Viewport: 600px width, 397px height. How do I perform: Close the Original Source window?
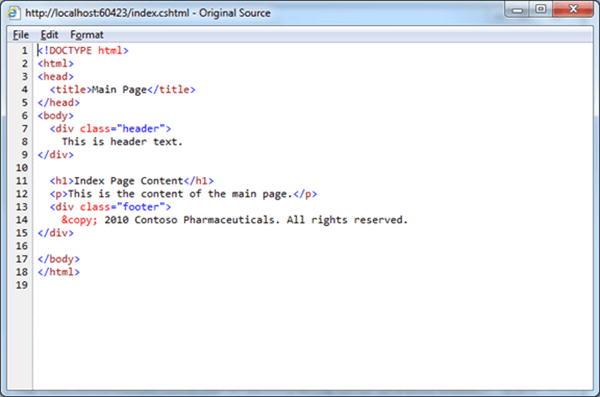[x=573, y=9]
